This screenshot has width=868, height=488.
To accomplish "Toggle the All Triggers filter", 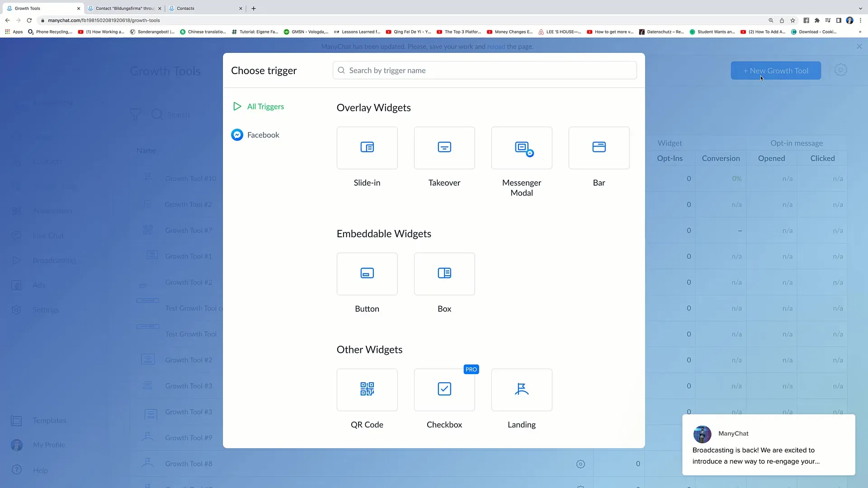I will (x=265, y=106).
